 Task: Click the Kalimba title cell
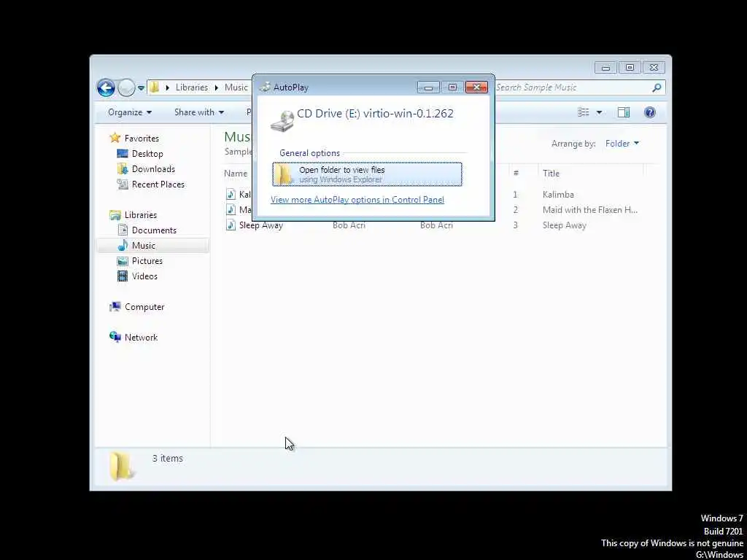tap(558, 194)
